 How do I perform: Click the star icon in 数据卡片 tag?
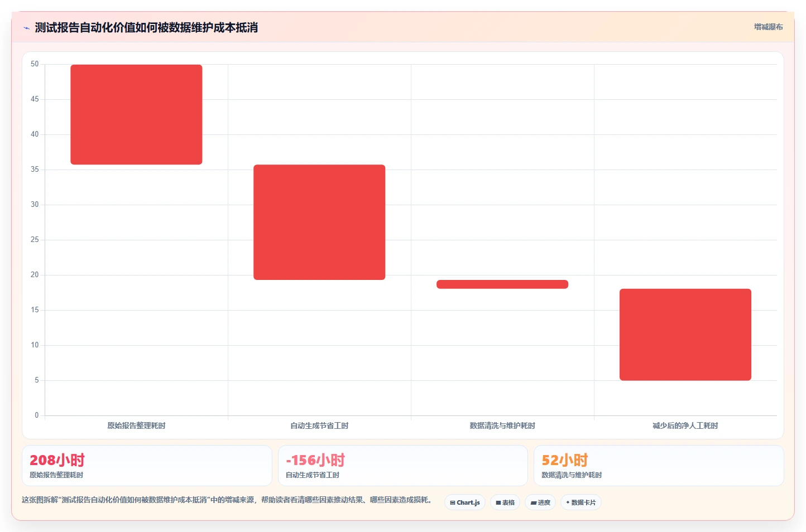click(x=568, y=502)
